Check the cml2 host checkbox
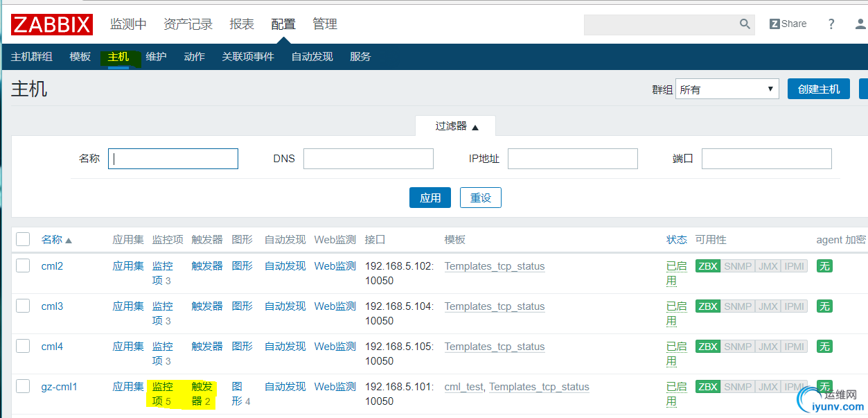This screenshot has height=418, width=868. (23, 265)
